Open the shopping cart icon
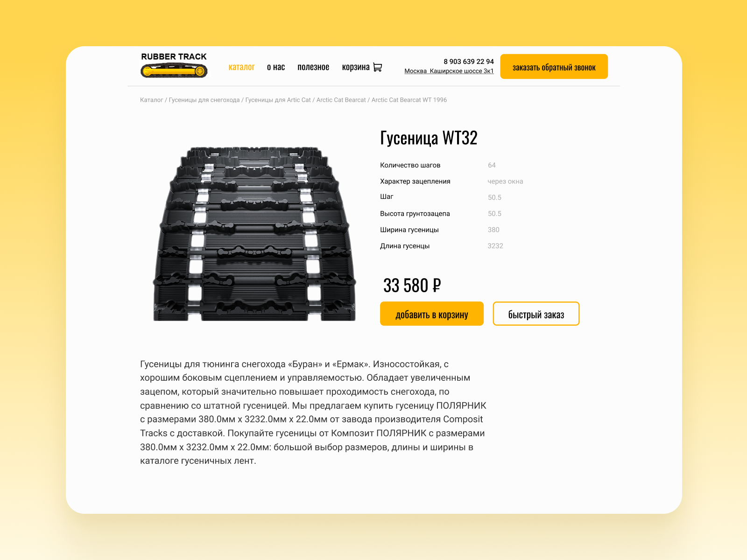The height and width of the screenshot is (560, 747). coord(378,67)
